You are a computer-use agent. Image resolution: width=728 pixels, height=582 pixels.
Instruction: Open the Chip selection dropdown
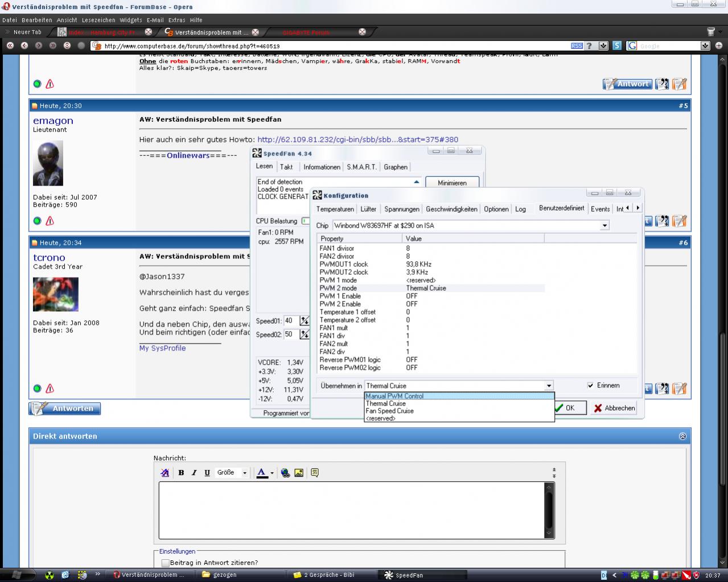pos(604,226)
